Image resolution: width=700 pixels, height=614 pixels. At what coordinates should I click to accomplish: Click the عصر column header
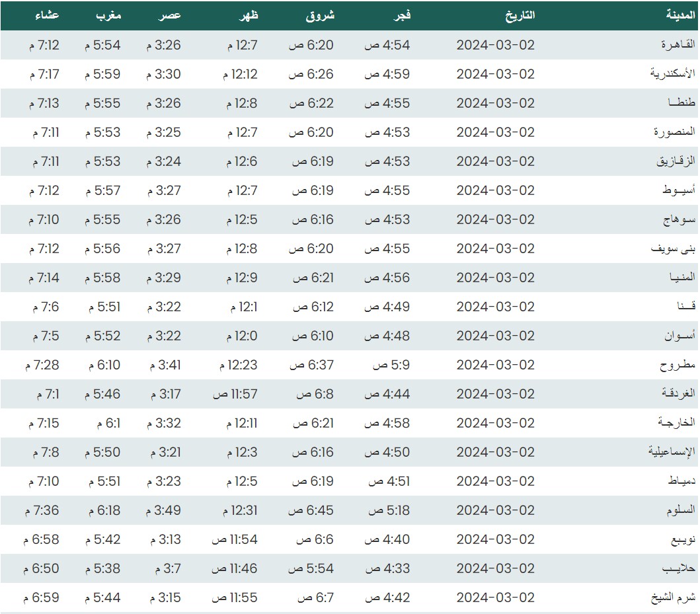point(171,15)
